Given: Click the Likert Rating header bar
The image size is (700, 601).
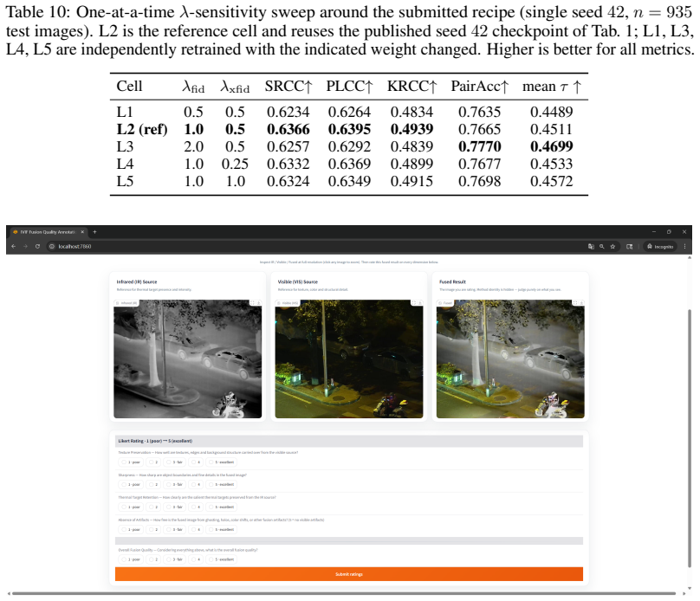Looking at the screenshot, I should coord(348,441).
